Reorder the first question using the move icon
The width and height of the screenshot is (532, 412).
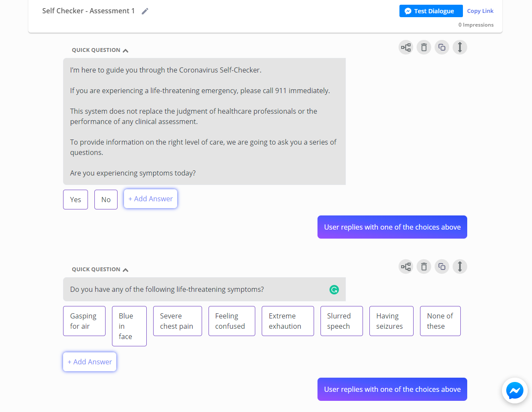(459, 47)
